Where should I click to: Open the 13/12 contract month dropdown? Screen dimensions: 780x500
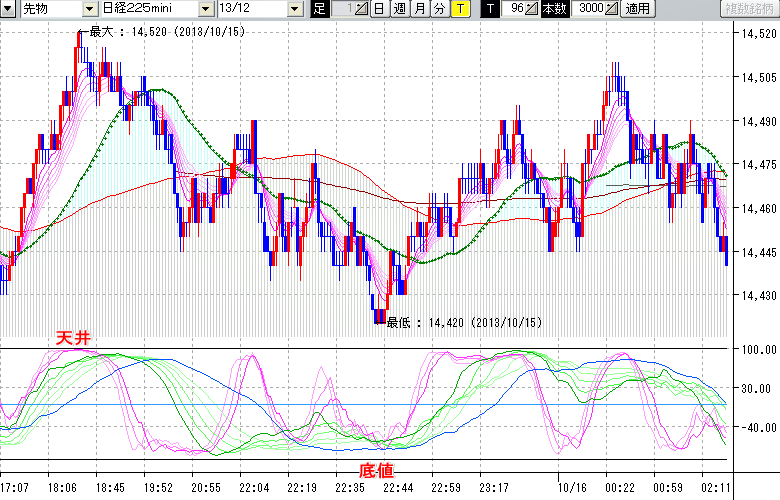pos(294,9)
